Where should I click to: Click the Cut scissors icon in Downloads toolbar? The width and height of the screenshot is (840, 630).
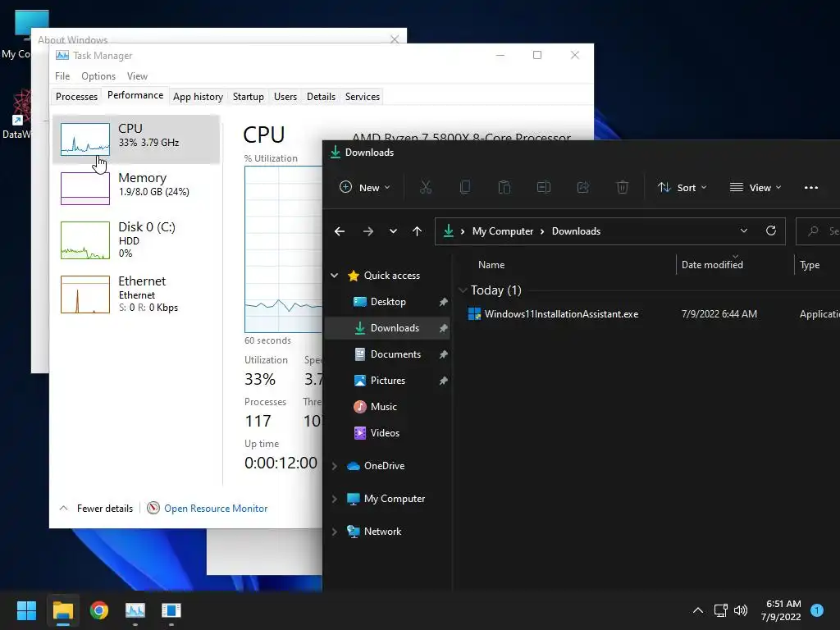pos(426,187)
